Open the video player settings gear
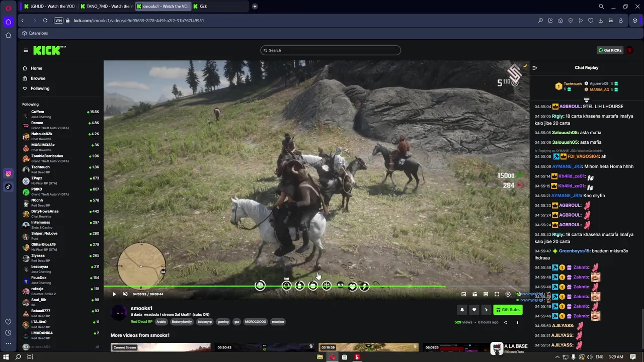644x362 pixels. click(x=508, y=294)
